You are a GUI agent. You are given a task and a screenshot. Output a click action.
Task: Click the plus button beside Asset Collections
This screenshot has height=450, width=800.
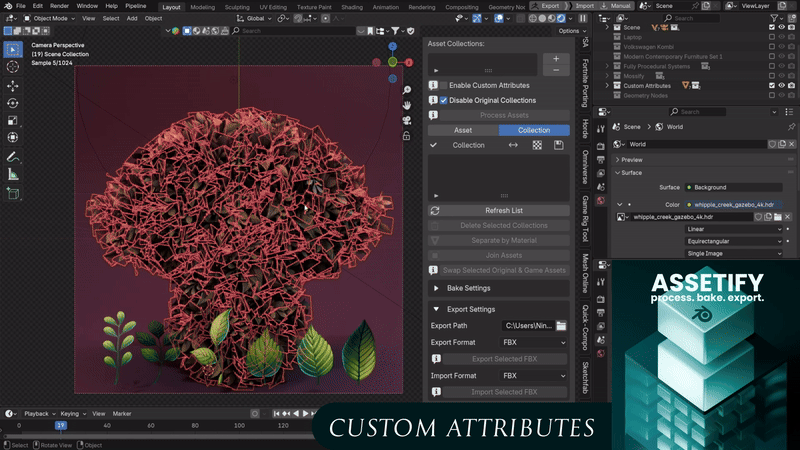tap(556, 60)
